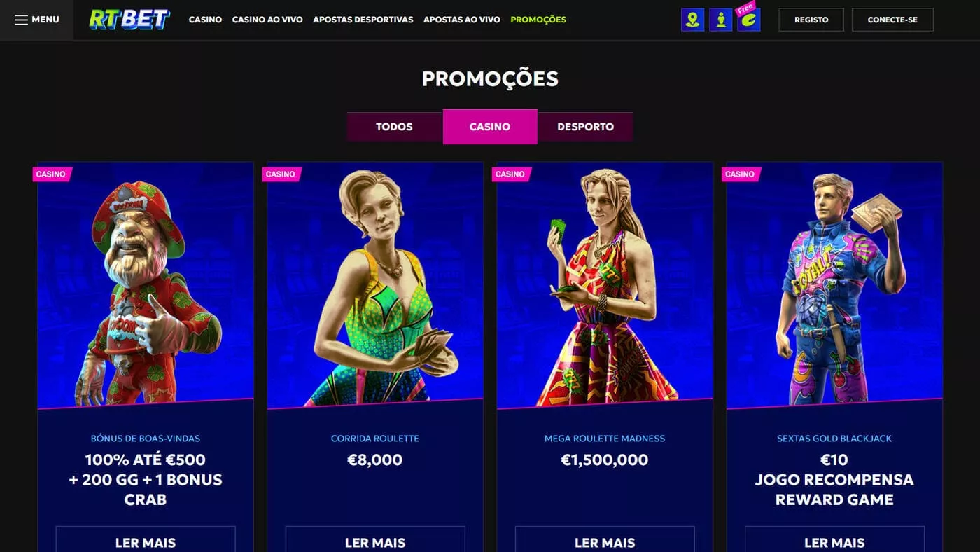Open the avatar figure statue icon
Image resolution: width=980 pixels, height=552 pixels.
tap(720, 20)
